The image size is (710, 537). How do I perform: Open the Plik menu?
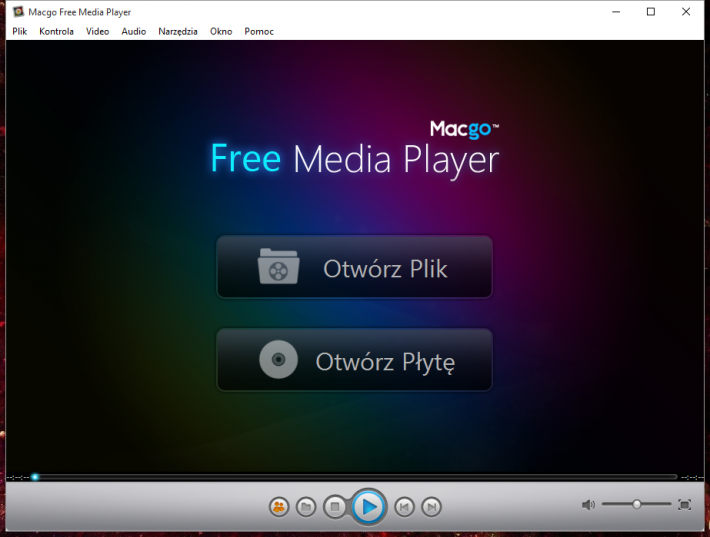[19, 31]
